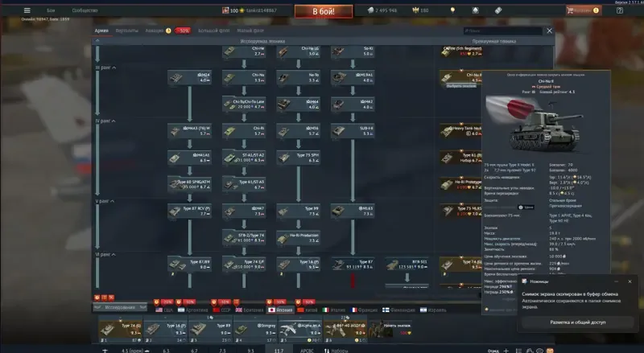Viewport: 644px width, 353px height.
Task: Select the Ho-Ri Production card
Action: (x=298, y=238)
